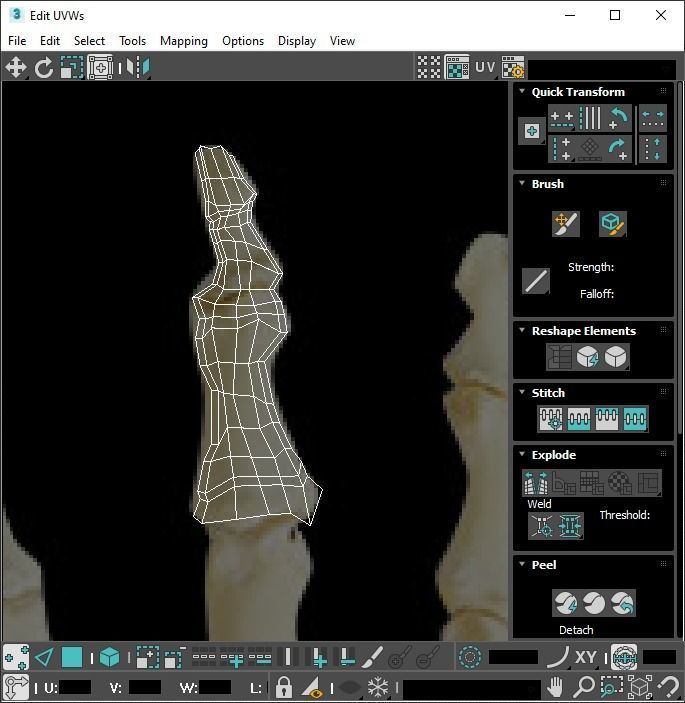Image resolution: width=685 pixels, height=703 pixels.
Task: Toggle Select by Element cube icon
Action: click(109, 658)
